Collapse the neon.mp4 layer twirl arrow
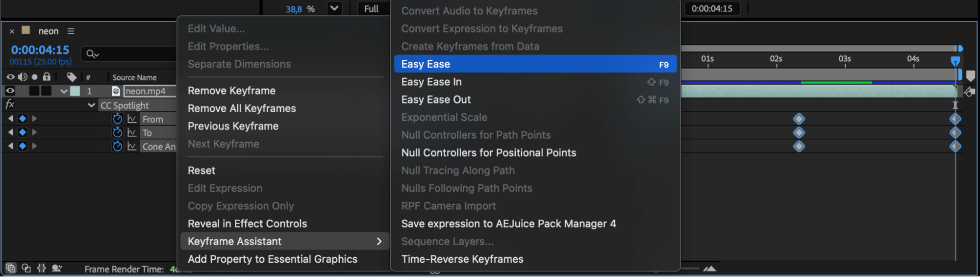Image resolution: width=980 pixels, height=277 pixels. click(x=64, y=91)
